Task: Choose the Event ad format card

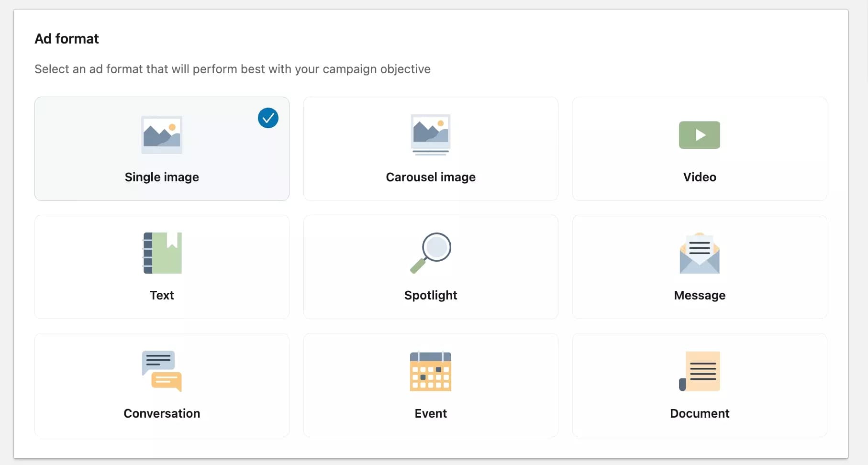Action: point(430,386)
